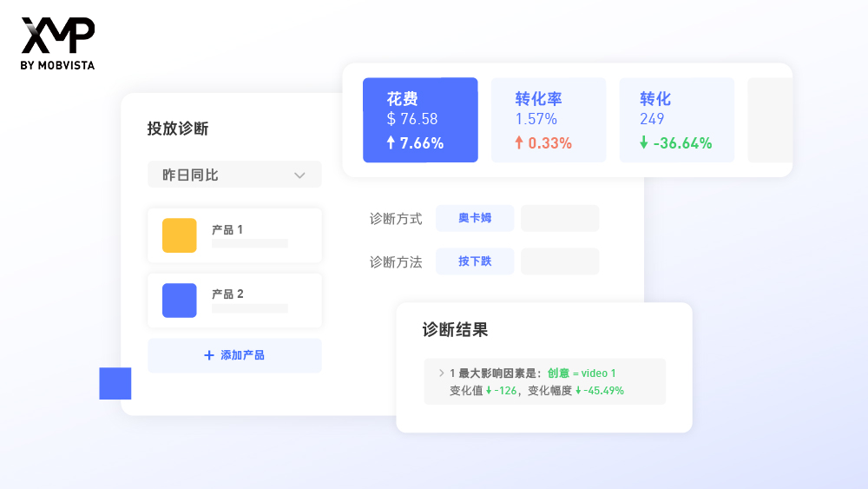The image size is (868, 489).
Task: Open the 昨日同比 comparison dropdown
Action: 234,175
